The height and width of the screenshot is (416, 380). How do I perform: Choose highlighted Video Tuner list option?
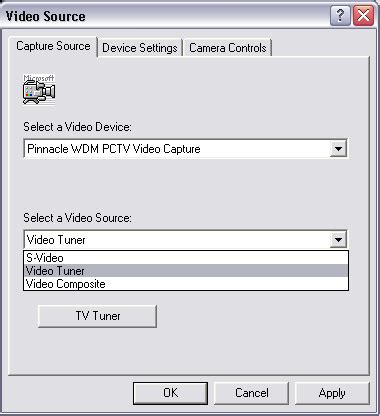tap(186, 271)
